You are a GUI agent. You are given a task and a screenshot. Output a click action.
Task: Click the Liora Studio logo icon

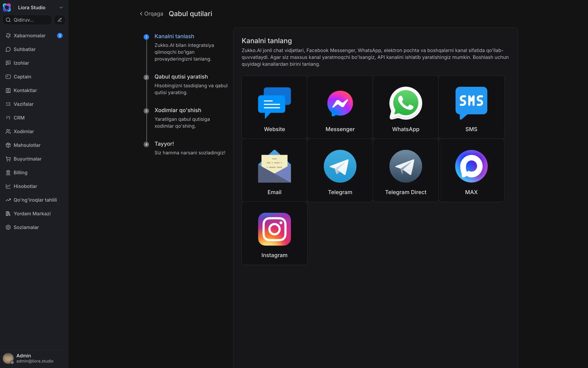(x=7, y=8)
